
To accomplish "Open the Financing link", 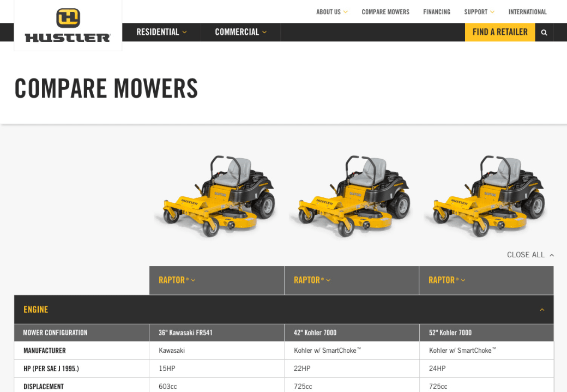I will pos(437,12).
